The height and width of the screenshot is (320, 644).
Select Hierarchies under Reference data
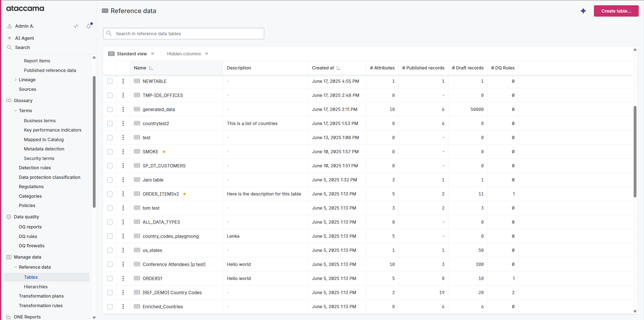click(36, 287)
